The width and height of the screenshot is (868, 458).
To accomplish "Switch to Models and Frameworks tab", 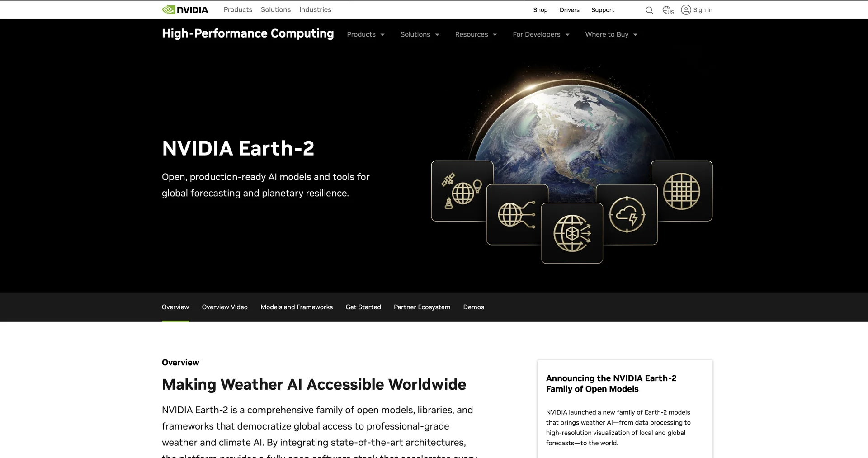I will [297, 307].
